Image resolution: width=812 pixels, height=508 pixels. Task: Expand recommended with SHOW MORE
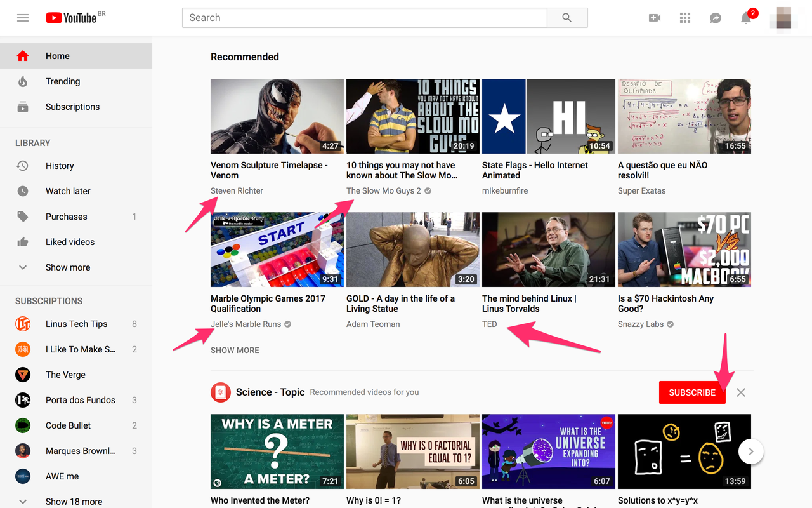tap(235, 350)
